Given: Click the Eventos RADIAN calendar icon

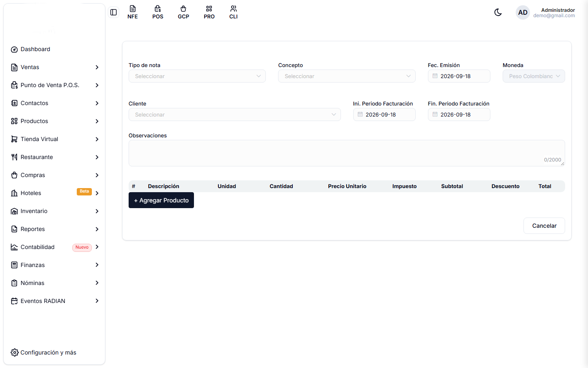Looking at the screenshot, I should 14,301.
